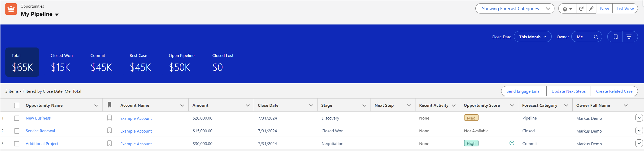The image size is (644, 151).
Task: Click the Send Engage Email button
Action: pos(523,91)
